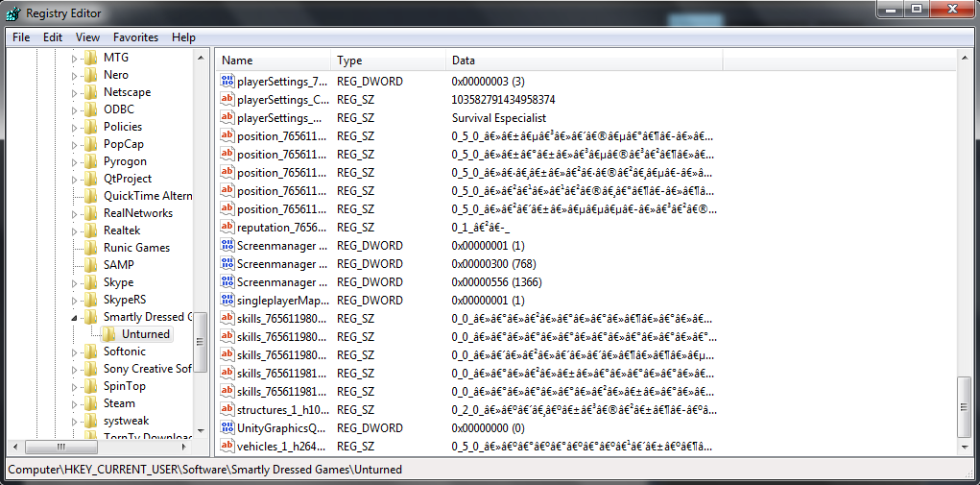Image resolution: width=980 pixels, height=485 pixels.
Task: Click the value list vertical scrollbar thumb
Action: pos(963,407)
